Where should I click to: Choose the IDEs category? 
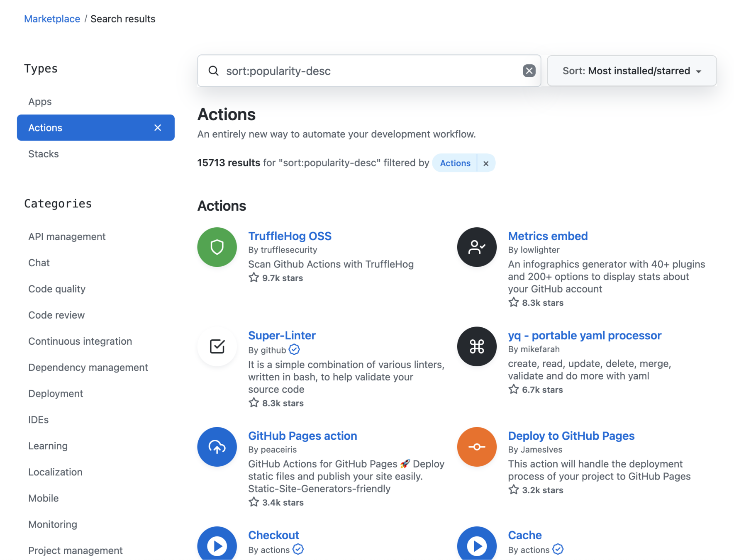(39, 420)
